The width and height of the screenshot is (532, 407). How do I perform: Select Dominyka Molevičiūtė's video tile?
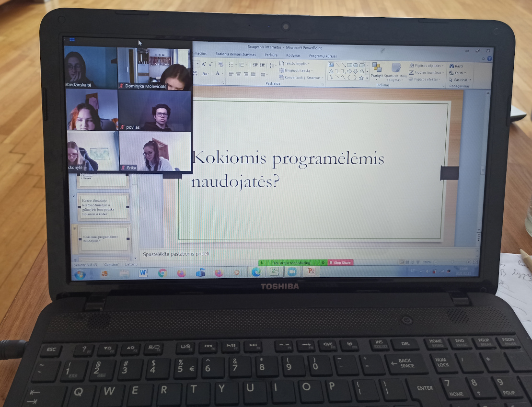tap(154, 69)
